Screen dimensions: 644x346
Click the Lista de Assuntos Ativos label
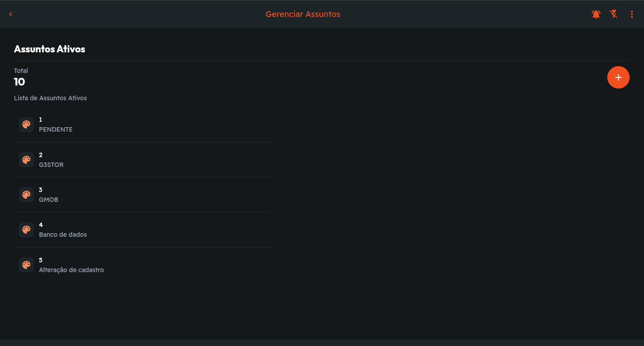click(50, 98)
